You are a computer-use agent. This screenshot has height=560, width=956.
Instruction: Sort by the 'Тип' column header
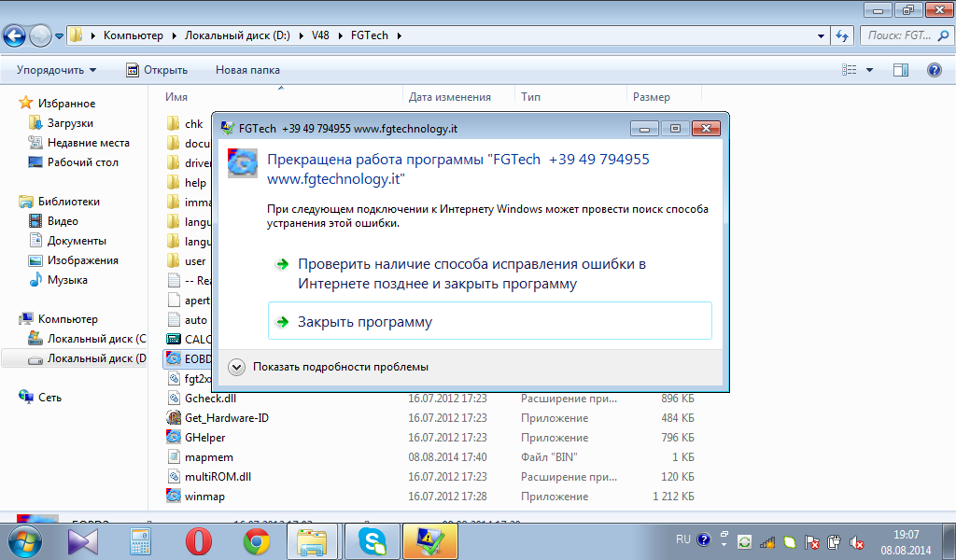tap(530, 97)
